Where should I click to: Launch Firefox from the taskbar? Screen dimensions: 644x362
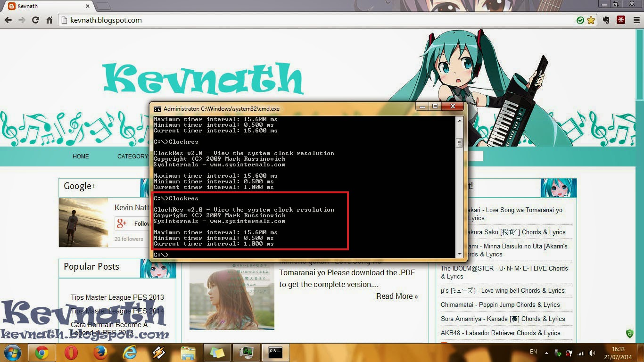coord(100,353)
